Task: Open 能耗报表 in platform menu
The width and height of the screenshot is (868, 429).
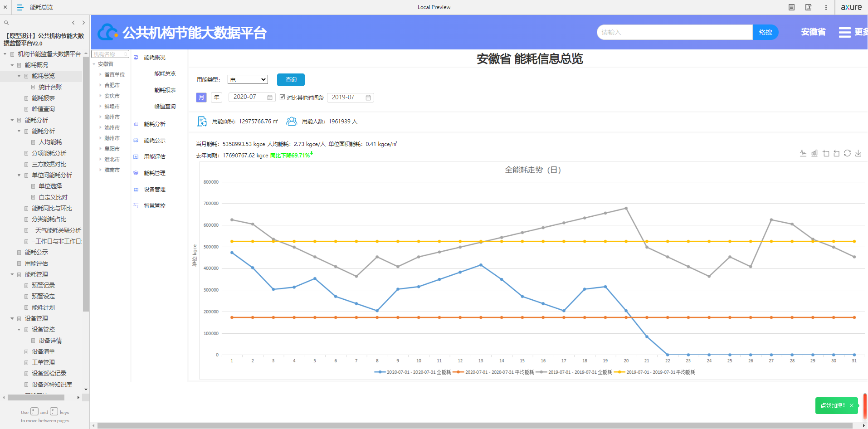Action: point(165,90)
